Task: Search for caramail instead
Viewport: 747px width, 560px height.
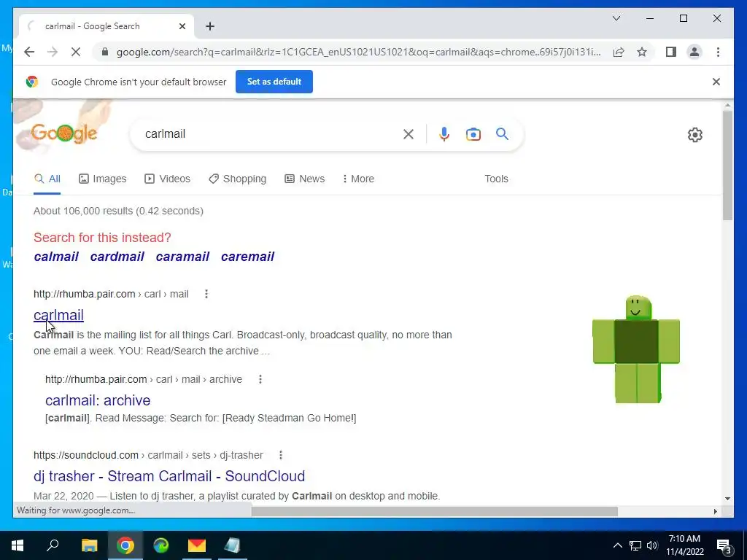Action: point(182,257)
